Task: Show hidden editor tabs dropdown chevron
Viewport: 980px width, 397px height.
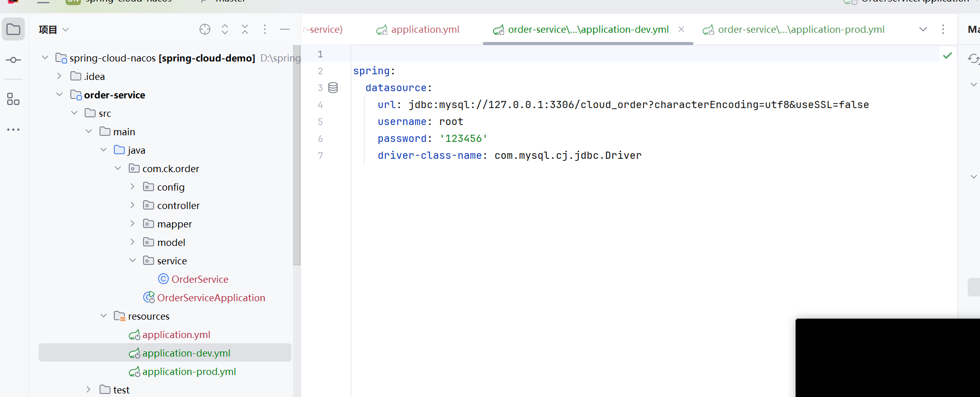Action: pyautogui.click(x=923, y=29)
